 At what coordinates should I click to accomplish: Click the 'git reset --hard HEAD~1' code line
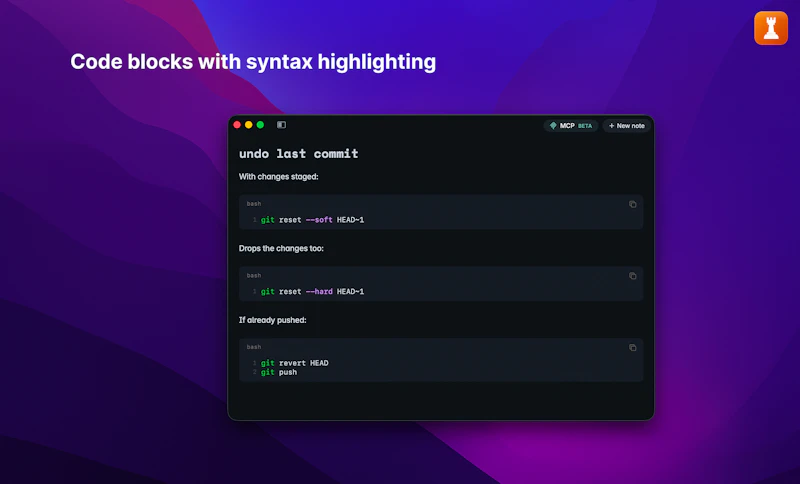312,292
